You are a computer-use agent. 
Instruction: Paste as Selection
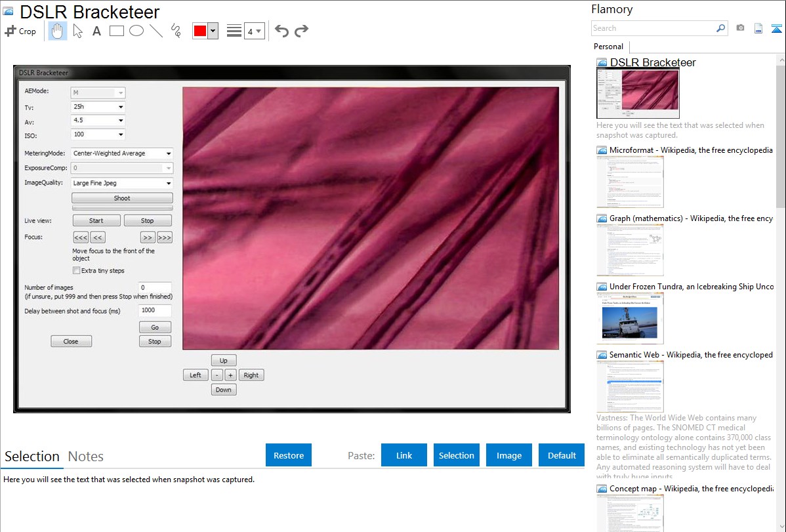[x=456, y=455]
